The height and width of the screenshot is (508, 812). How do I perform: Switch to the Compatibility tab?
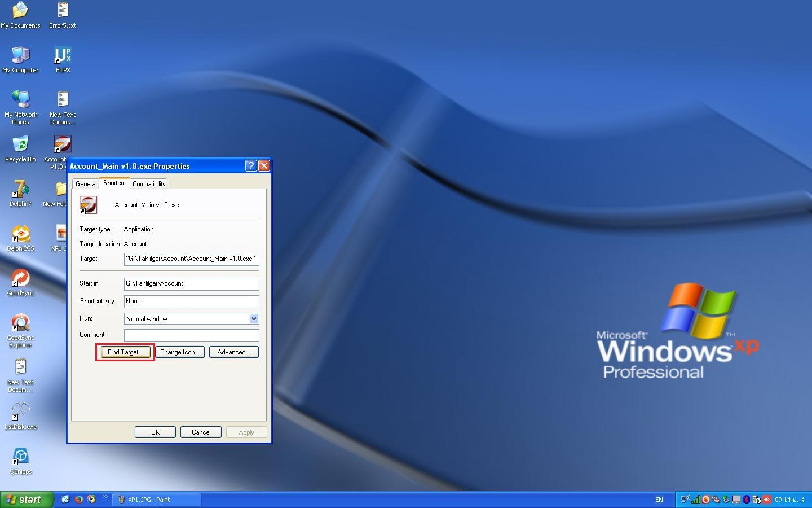pos(149,184)
